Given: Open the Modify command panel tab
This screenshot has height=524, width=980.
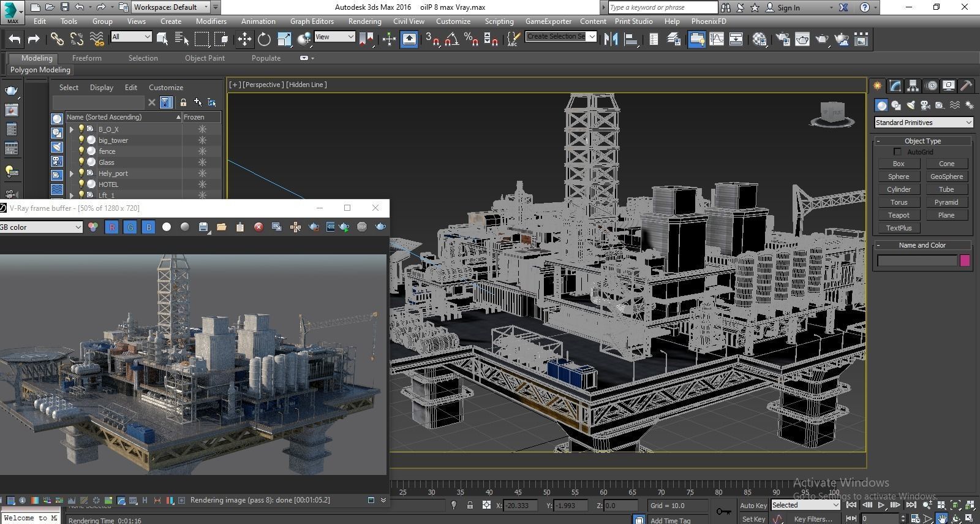Looking at the screenshot, I should click(895, 85).
